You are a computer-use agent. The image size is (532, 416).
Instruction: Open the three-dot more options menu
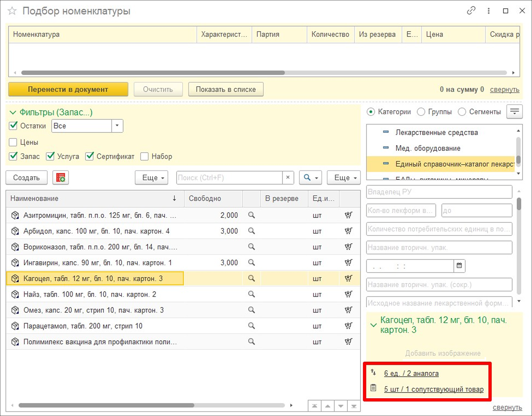[x=489, y=11]
